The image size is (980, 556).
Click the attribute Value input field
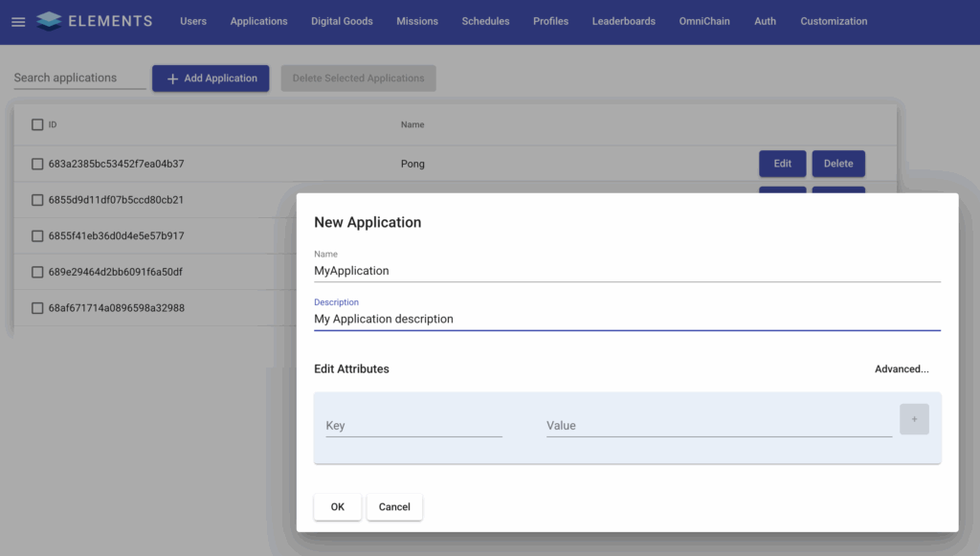tap(719, 426)
